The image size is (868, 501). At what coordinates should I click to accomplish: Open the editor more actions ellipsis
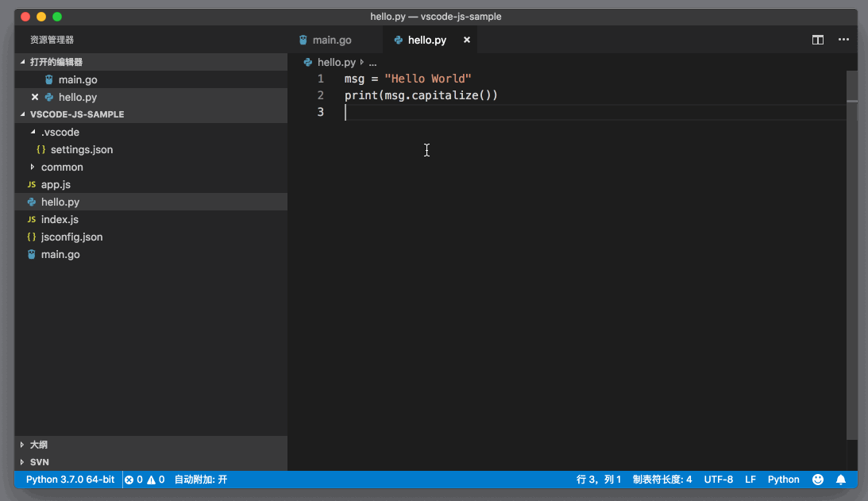pos(843,40)
